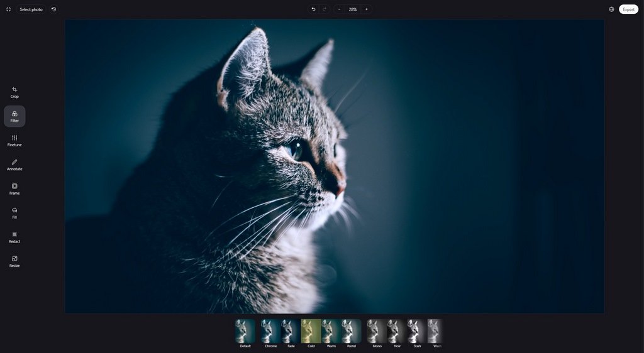Open the language globe menu
This screenshot has height=353, width=644.
point(611,9)
